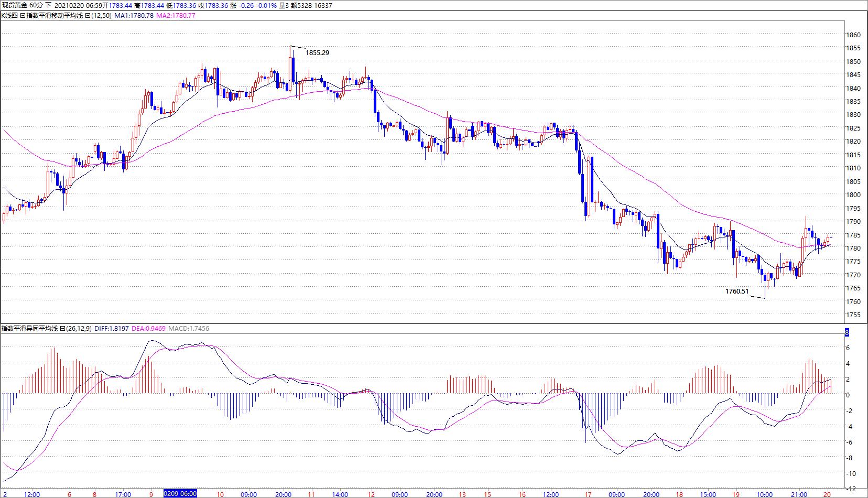The image size is (868, 498).
Task: Click the K线图 chart type label
Action: pyautogui.click(x=9, y=16)
